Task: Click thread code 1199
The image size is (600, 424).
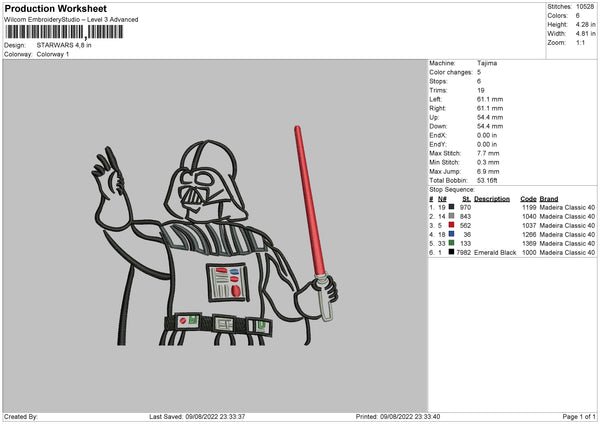Action: pyautogui.click(x=529, y=207)
